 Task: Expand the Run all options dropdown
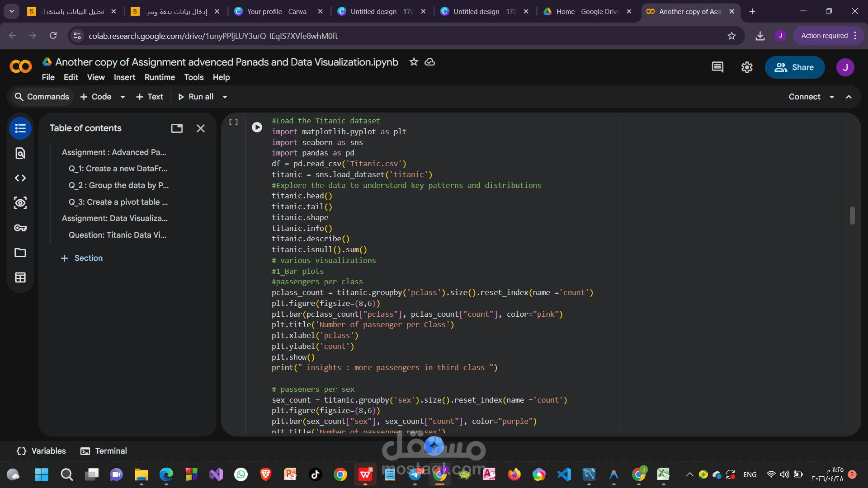[x=225, y=97]
